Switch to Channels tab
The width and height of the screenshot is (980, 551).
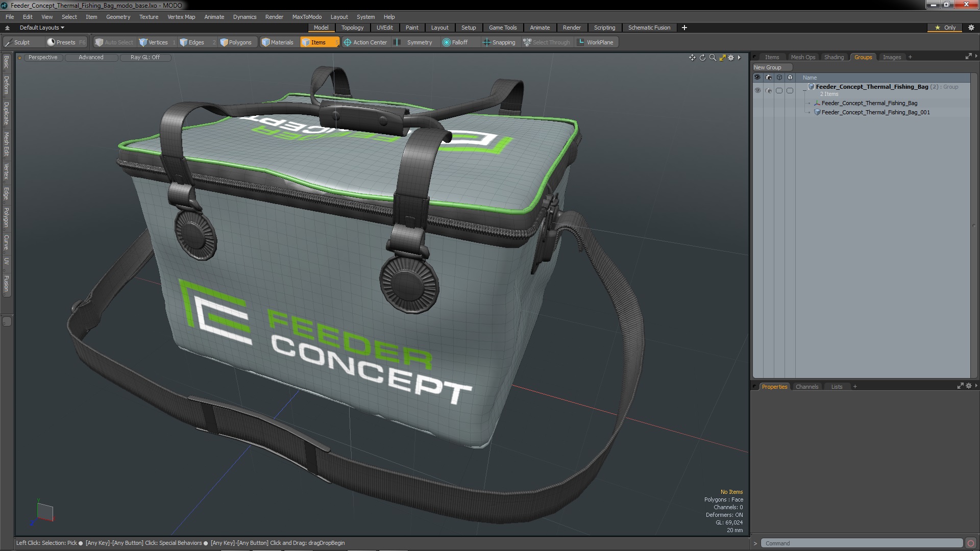[806, 387]
